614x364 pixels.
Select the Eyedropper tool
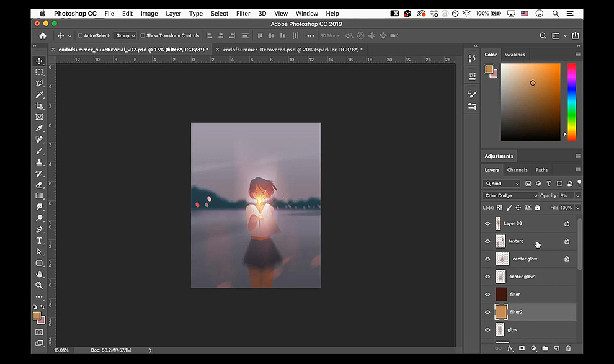tap(39, 128)
